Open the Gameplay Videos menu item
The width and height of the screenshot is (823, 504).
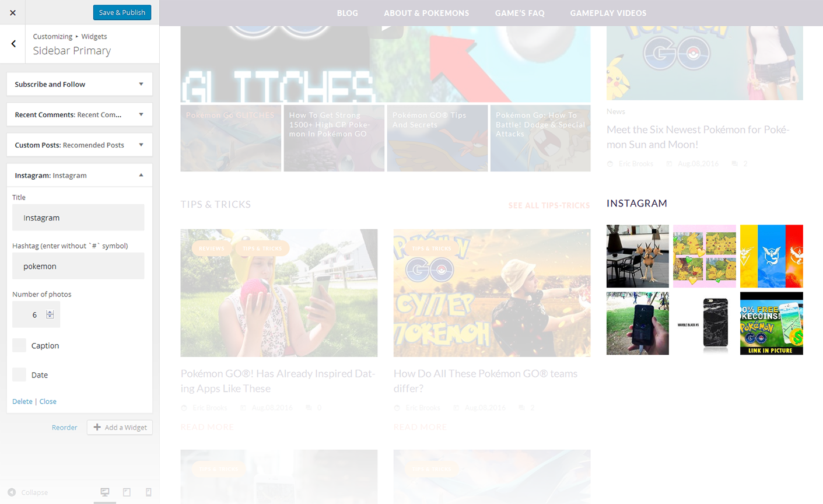click(x=608, y=13)
